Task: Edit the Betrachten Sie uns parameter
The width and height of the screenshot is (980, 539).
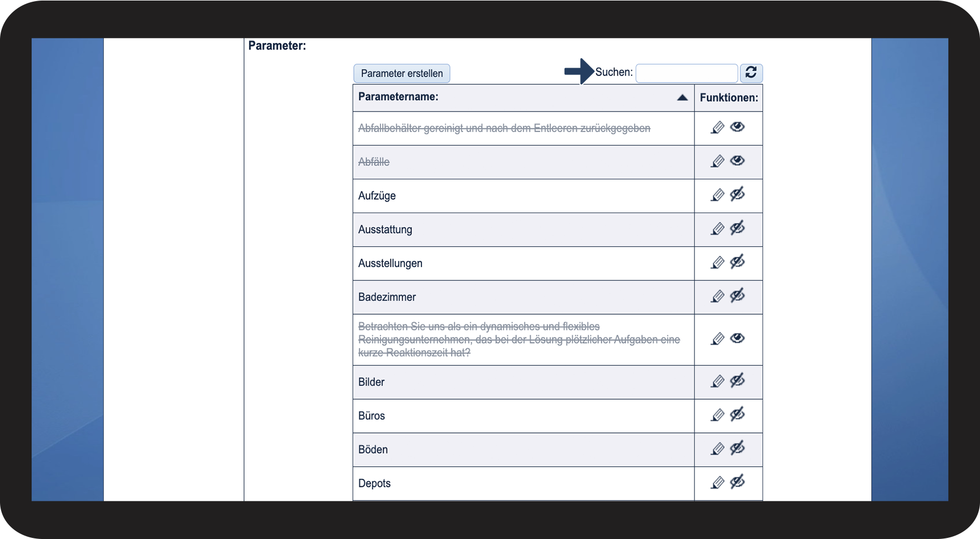Action: point(717,339)
